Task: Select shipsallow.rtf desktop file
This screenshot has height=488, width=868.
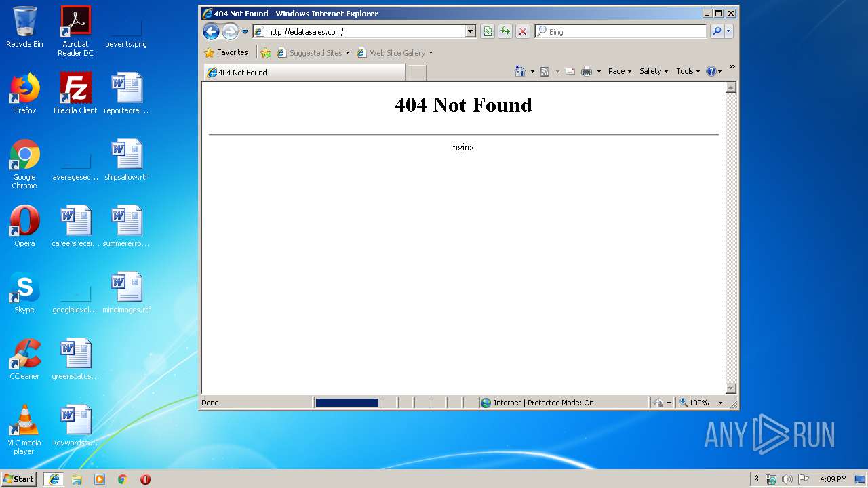Action: coord(126,160)
